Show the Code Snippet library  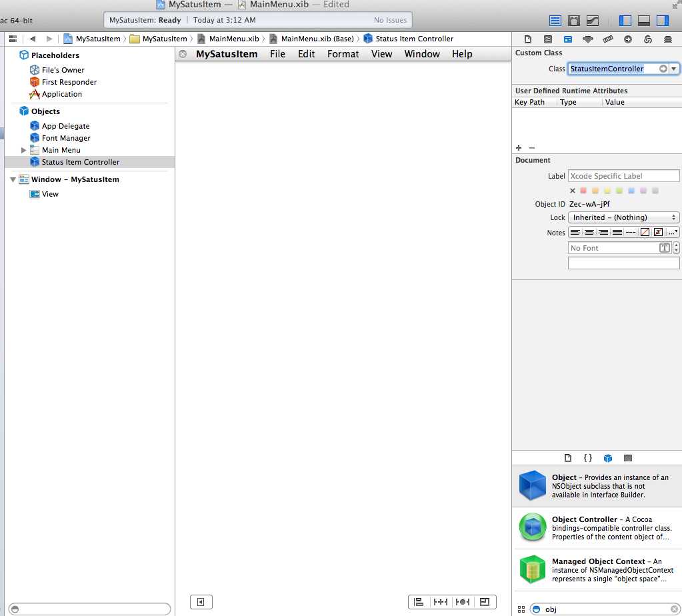(587, 457)
